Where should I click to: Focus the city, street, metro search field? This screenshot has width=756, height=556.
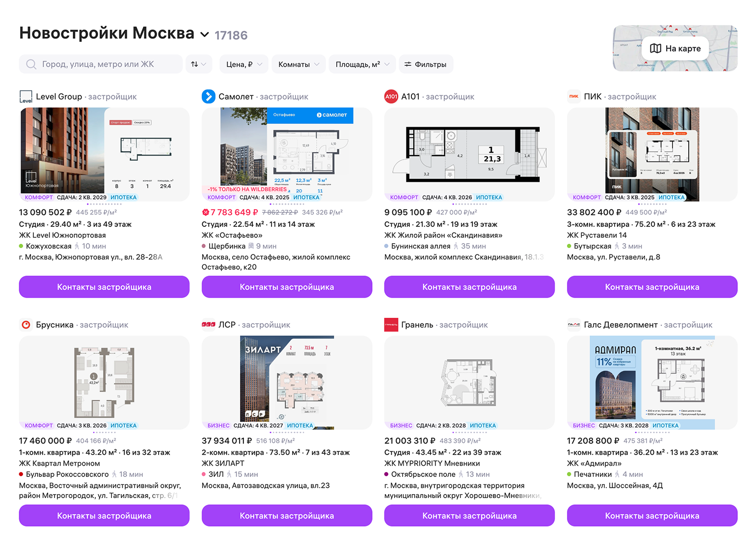coord(101,64)
